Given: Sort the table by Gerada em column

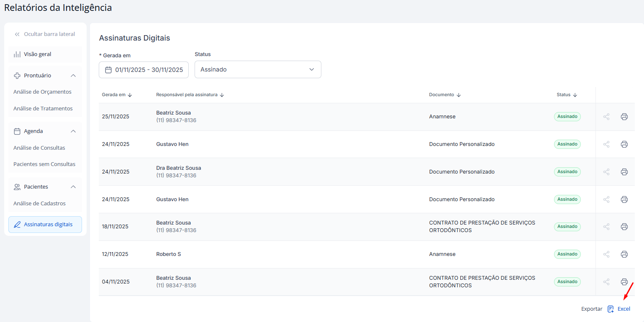Looking at the screenshot, I should 130,95.
